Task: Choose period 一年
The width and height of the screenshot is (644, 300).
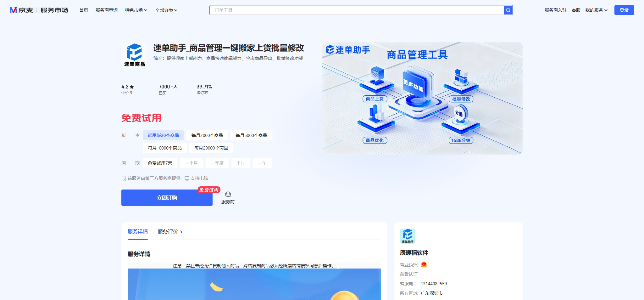Action: point(262,163)
